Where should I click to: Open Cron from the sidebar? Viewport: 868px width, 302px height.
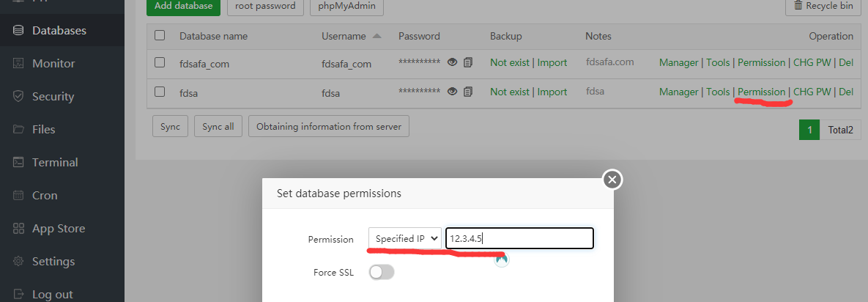[x=45, y=196]
